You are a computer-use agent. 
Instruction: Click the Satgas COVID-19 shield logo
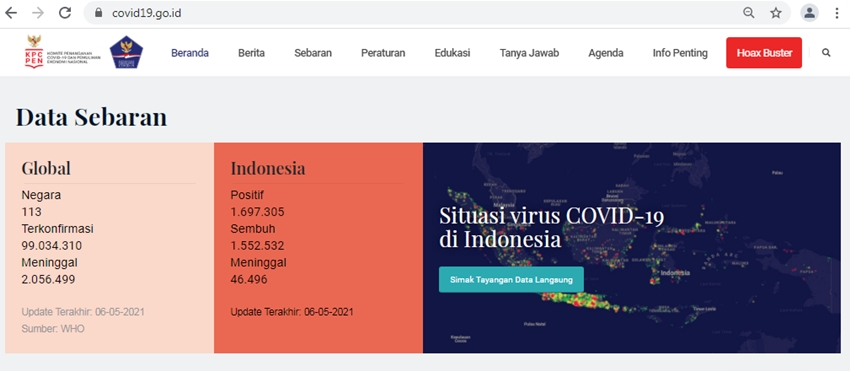click(x=127, y=53)
